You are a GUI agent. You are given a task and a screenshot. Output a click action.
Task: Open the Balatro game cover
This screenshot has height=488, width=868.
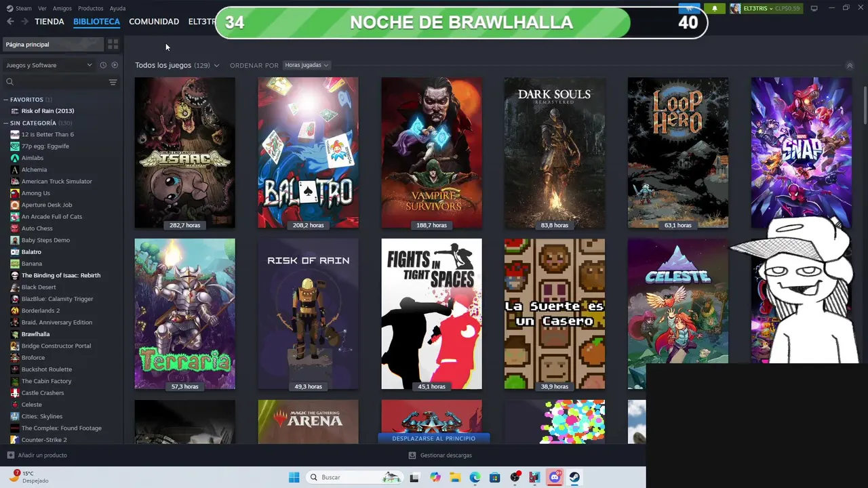(308, 152)
